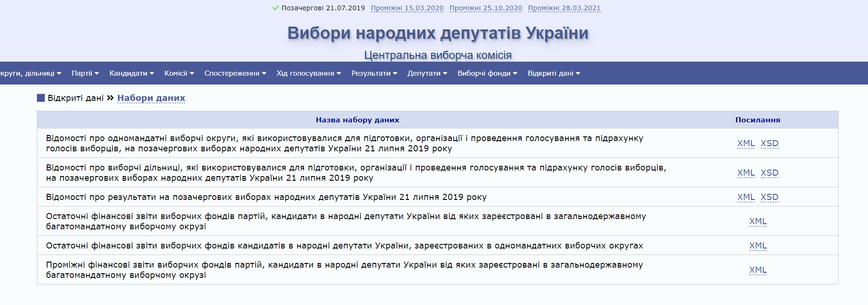The image size is (868, 305).
Task: Open the Партії dropdown menu
Action: point(85,73)
